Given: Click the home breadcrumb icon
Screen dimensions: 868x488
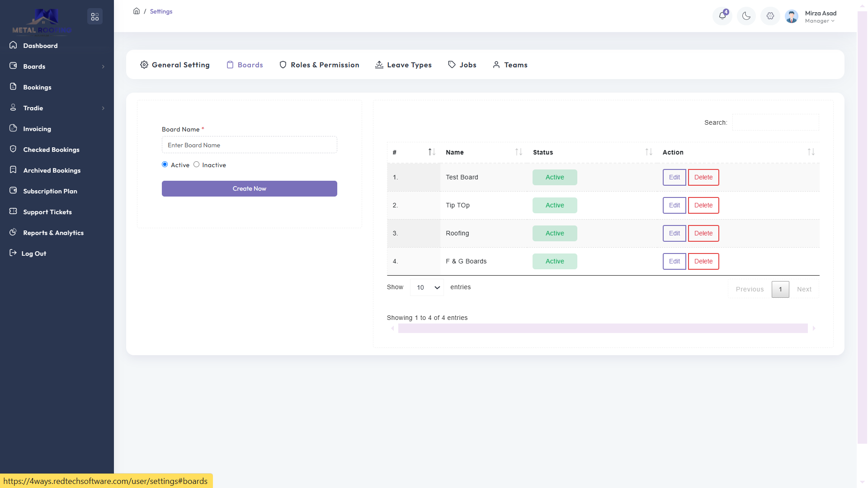Looking at the screenshot, I should click(x=137, y=11).
